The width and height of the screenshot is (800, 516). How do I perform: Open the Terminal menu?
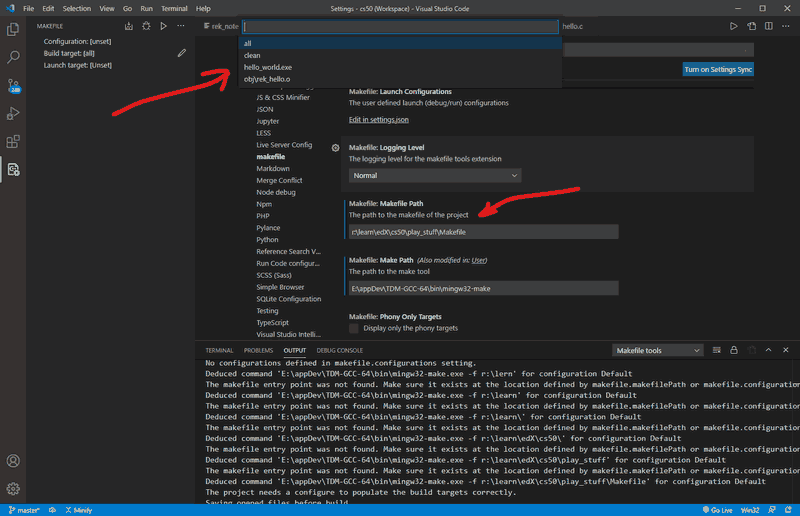pyautogui.click(x=174, y=9)
